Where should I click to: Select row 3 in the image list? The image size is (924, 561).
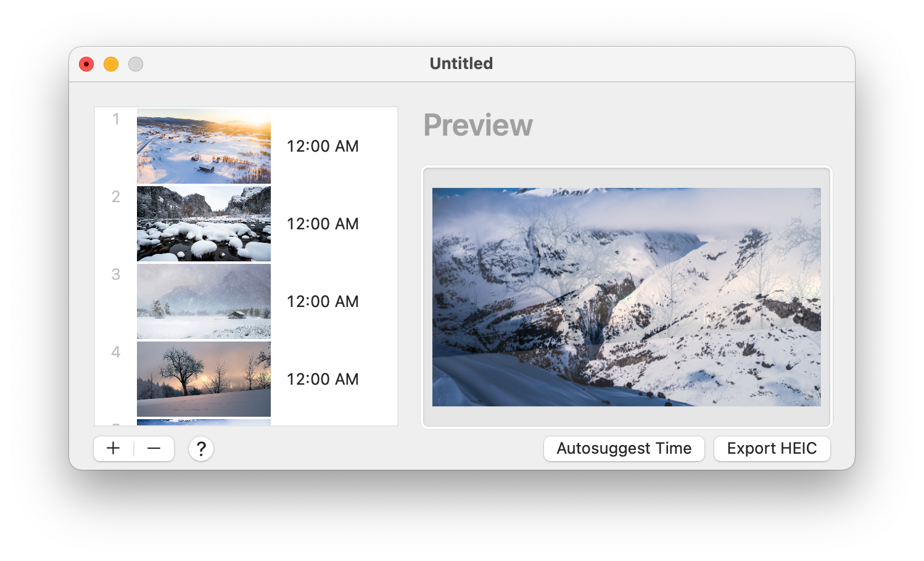coord(115,274)
